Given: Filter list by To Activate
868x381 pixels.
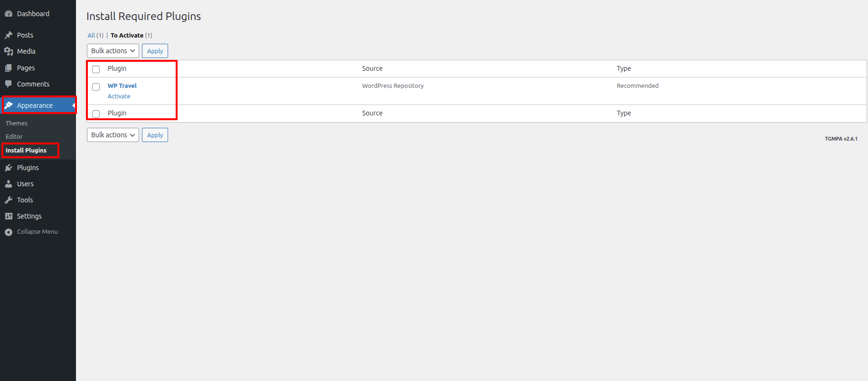Looking at the screenshot, I should (x=127, y=35).
